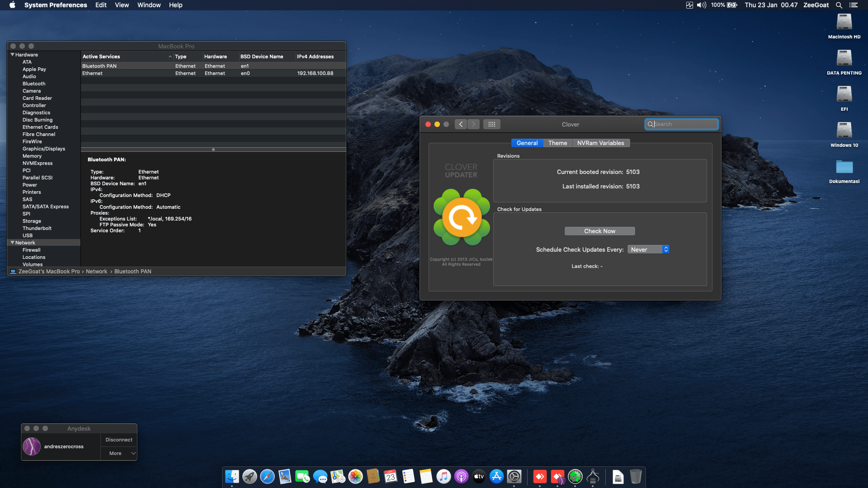
Task: Show all preferences with the grid button
Action: click(x=492, y=124)
